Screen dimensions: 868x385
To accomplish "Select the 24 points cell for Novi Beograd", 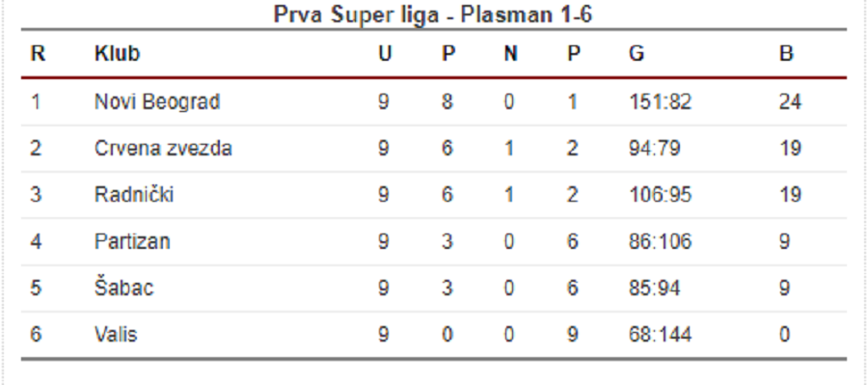I will pos(790,102).
